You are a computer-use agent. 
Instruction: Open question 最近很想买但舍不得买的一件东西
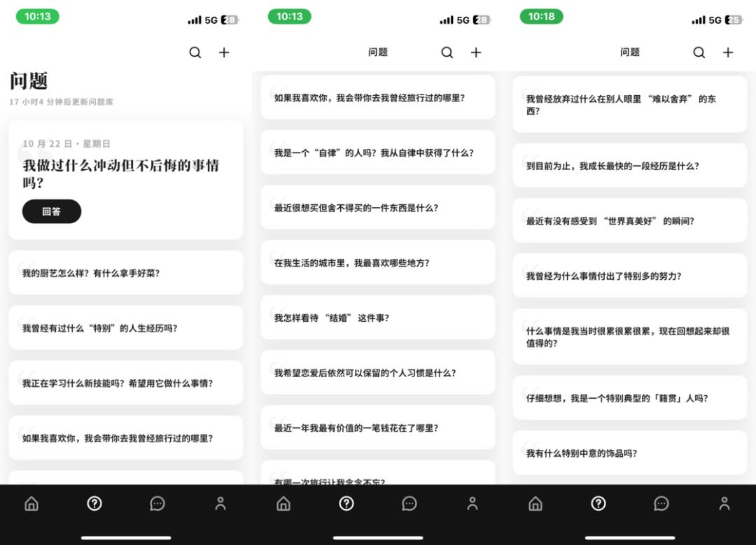tap(378, 207)
